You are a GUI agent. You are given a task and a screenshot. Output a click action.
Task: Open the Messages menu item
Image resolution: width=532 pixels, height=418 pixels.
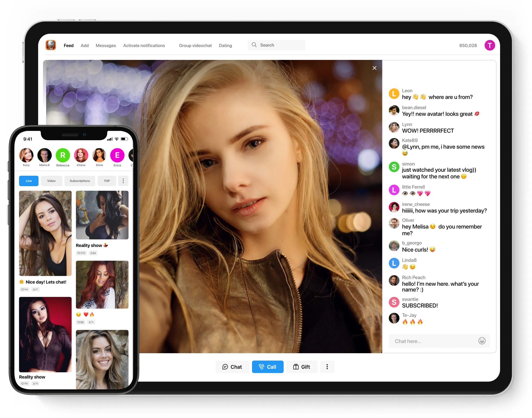tap(106, 45)
